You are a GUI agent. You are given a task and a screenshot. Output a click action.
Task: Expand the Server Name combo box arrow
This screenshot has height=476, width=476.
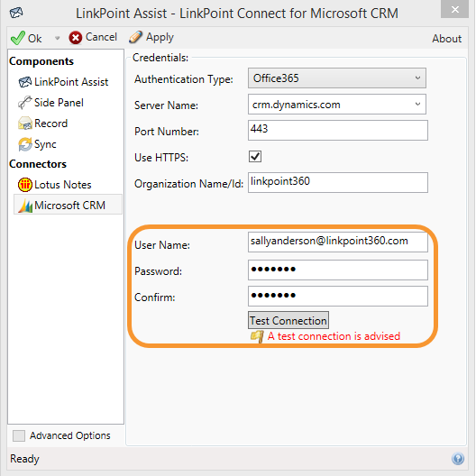pos(417,105)
